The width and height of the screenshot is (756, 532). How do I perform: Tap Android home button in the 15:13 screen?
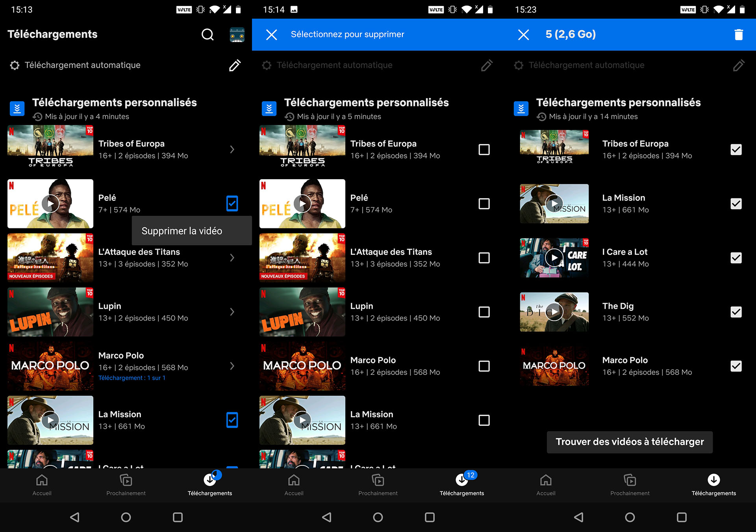coord(126,517)
